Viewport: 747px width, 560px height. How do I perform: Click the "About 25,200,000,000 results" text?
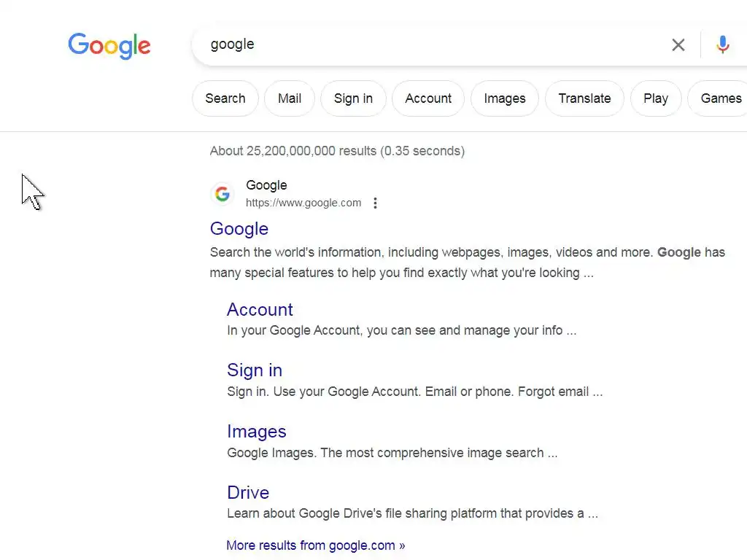pyautogui.click(x=337, y=151)
